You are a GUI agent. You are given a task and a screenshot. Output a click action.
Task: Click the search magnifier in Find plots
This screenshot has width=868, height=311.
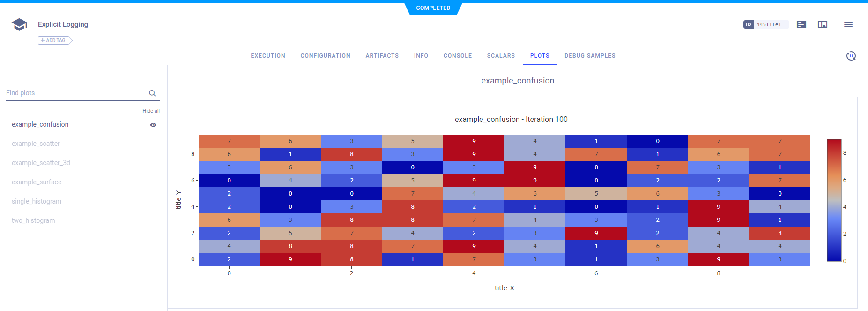coord(152,93)
